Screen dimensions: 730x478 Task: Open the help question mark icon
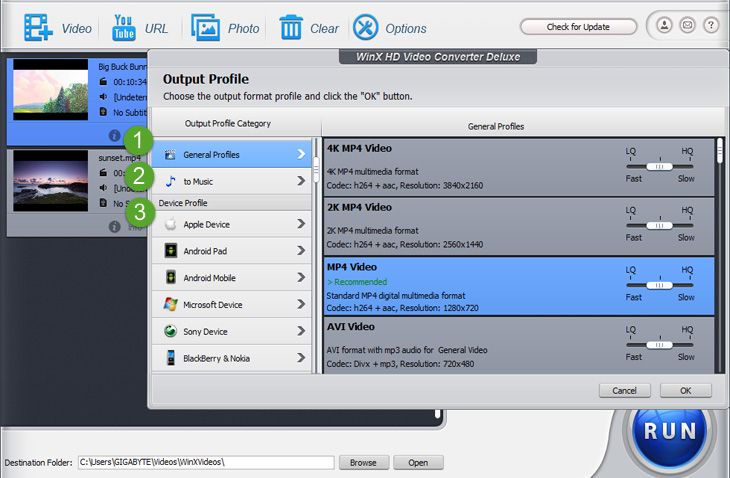point(710,26)
